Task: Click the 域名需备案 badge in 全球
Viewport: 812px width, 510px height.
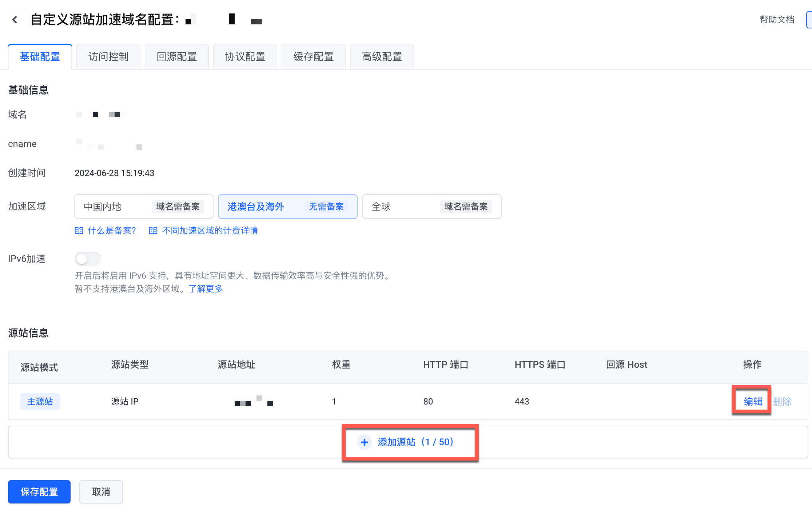Action: click(x=466, y=207)
